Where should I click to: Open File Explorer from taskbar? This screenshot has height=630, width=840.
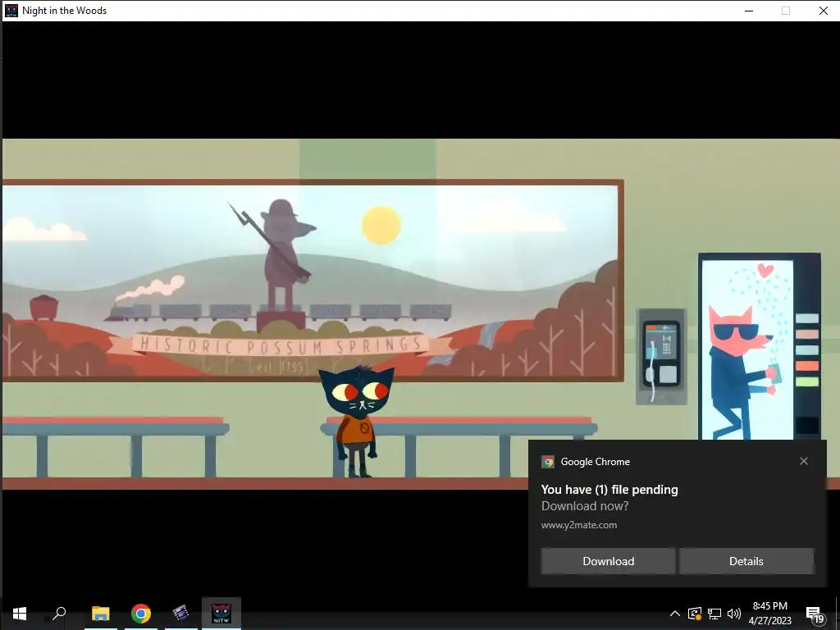pos(101,614)
